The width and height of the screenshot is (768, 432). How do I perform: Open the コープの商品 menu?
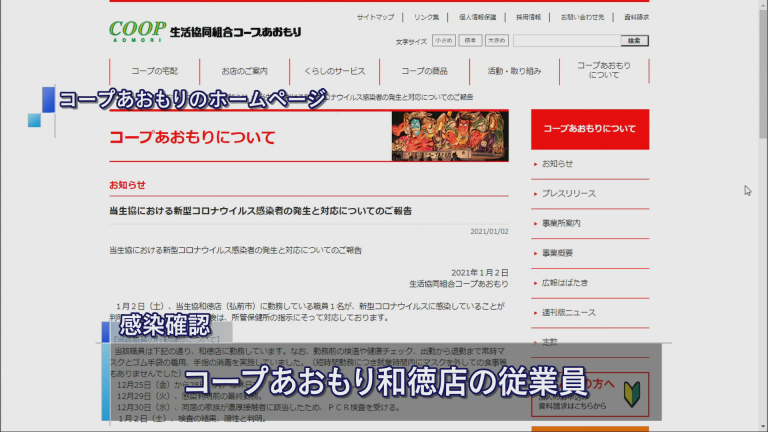coord(424,71)
